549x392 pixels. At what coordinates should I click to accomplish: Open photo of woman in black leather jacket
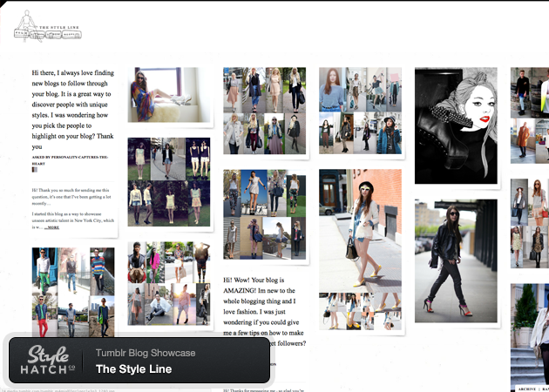pyautogui.click(x=455, y=261)
